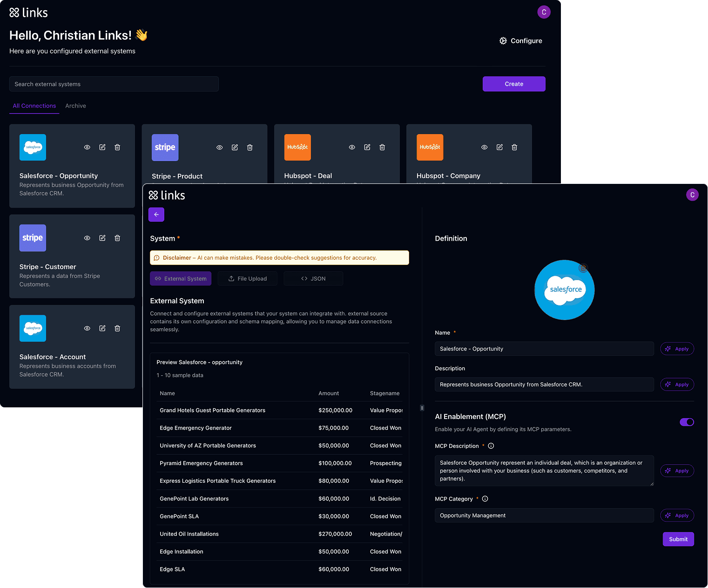This screenshot has height=588, width=708.
Task: Edit the Salesforce - Account connection
Action: pyautogui.click(x=102, y=328)
